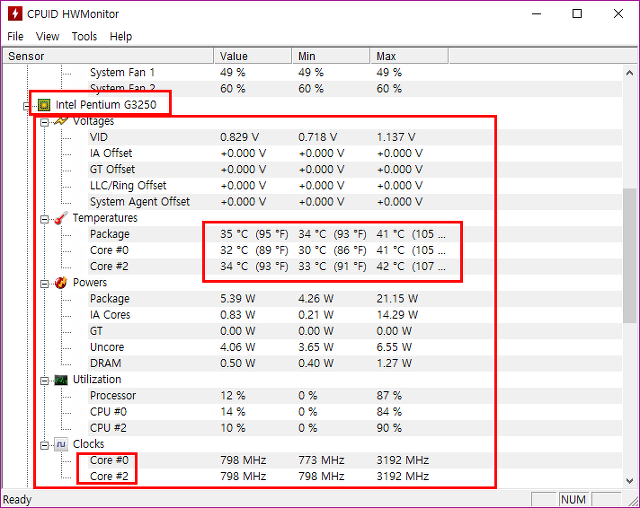
Task: Click the Sensor column header
Action: point(108,56)
